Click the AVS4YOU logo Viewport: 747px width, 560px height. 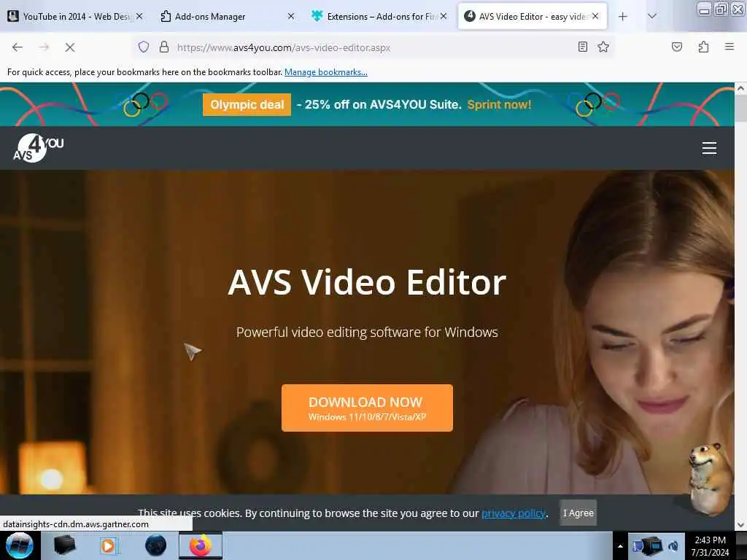point(38,147)
